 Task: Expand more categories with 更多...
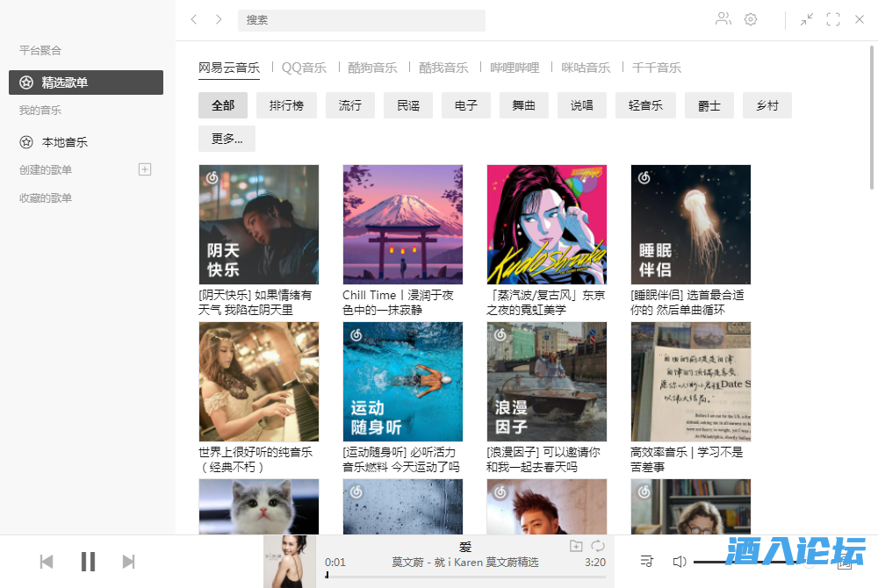click(x=227, y=139)
